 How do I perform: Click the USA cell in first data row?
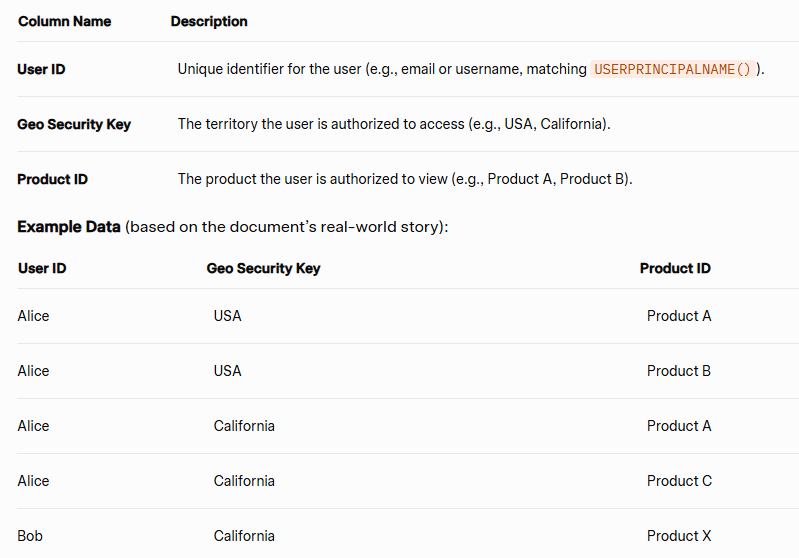(x=227, y=316)
